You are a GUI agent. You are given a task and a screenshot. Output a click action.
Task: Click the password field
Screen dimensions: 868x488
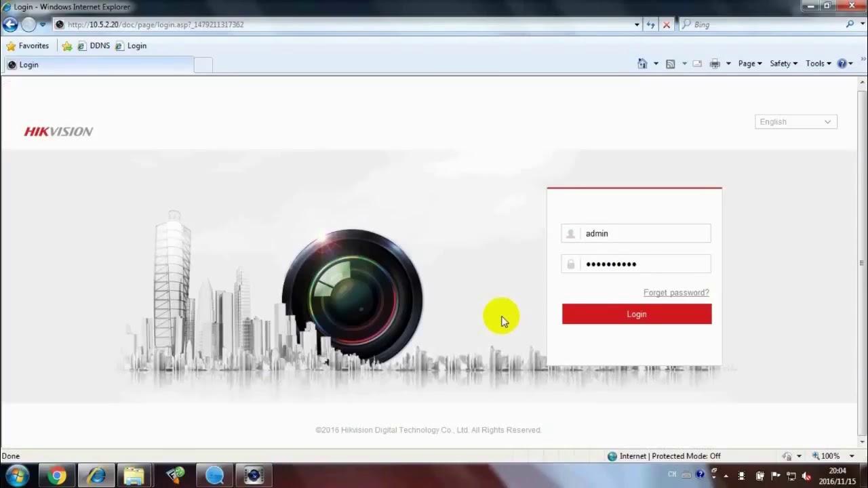point(636,264)
